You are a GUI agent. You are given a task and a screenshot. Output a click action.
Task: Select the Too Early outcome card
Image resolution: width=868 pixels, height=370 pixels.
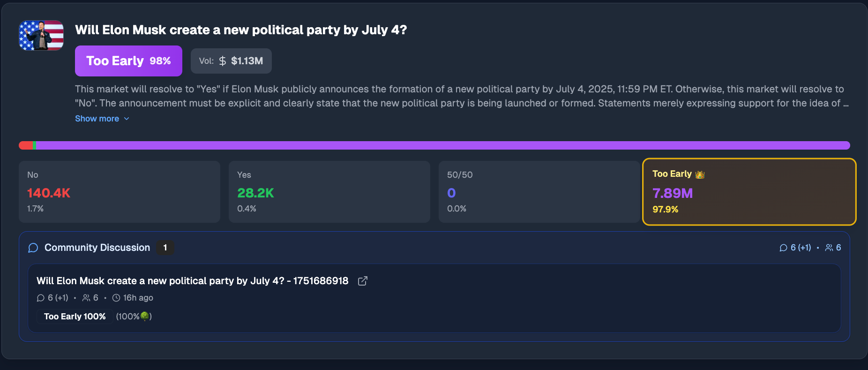(x=749, y=192)
